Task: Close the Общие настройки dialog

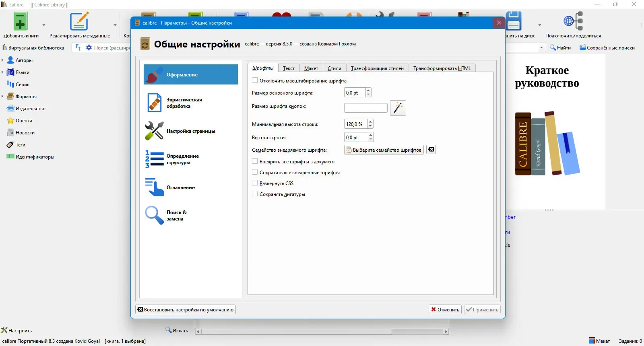Action: [x=499, y=23]
